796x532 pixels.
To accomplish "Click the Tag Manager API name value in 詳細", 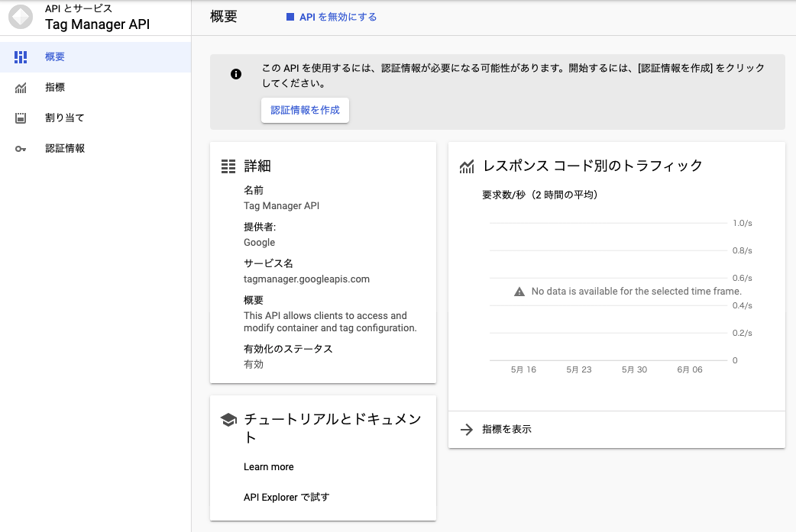I will [x=282, y=206].
